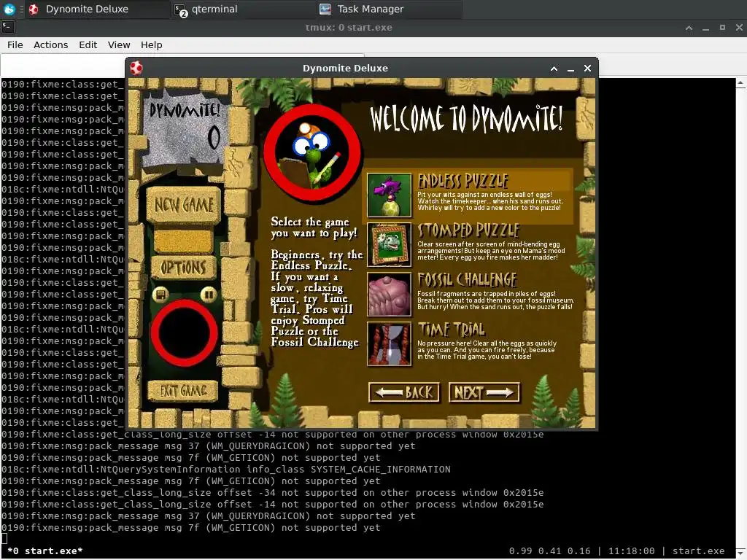Click the score display showing 0

pos(214,138)
